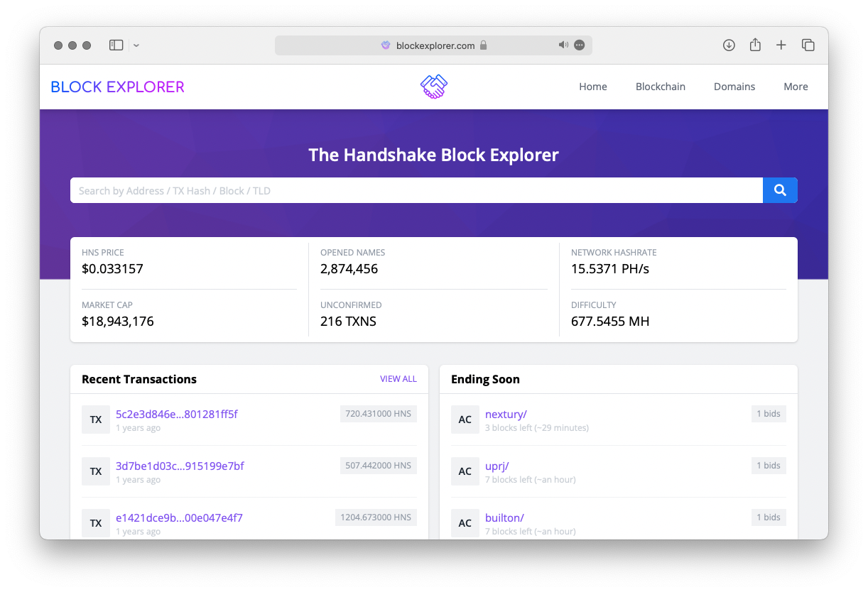Open the nextury/ auction link

pyautogui.click(x=506, y=414)
